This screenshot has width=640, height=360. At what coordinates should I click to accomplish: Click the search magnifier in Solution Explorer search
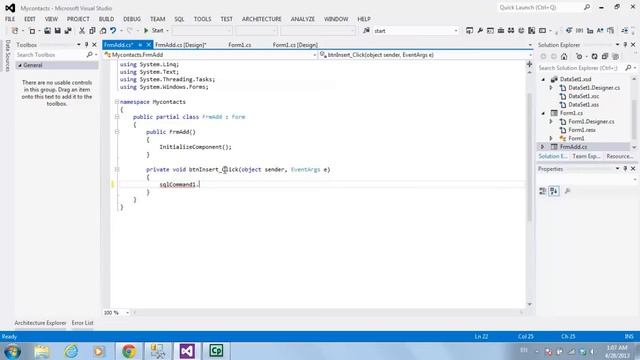[x=628, y=68]
